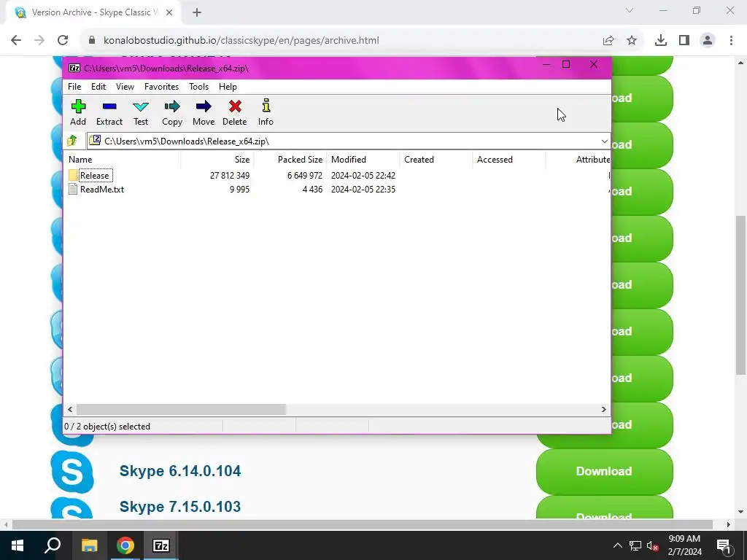Open the Tools menu
The height and width of the screenshot is (560, 747).
(198, 87)
